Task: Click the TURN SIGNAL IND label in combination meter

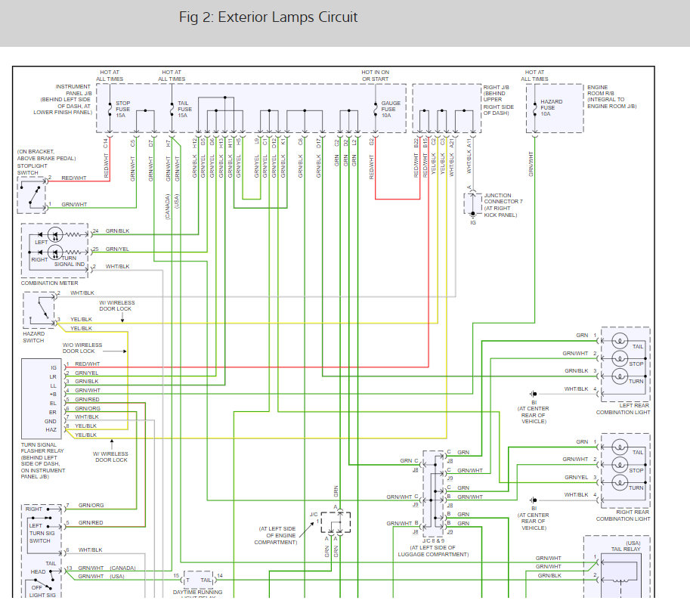Action: (x=70, y=262)
